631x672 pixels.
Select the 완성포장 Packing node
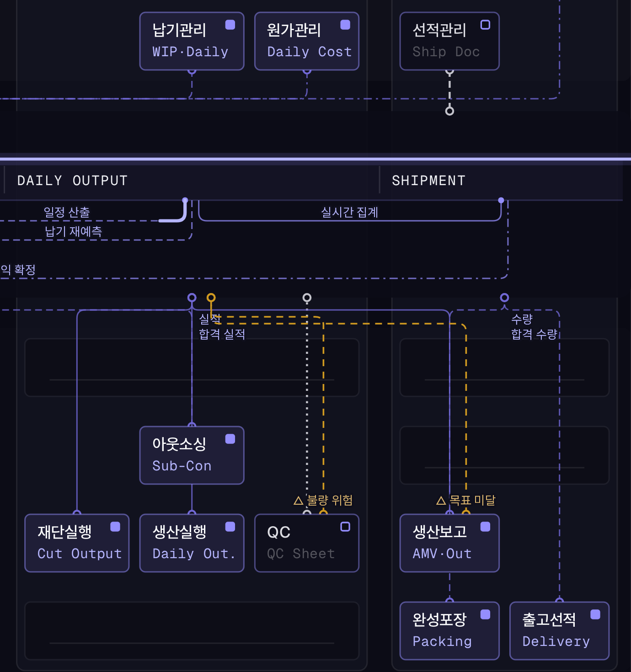[449, 631]
